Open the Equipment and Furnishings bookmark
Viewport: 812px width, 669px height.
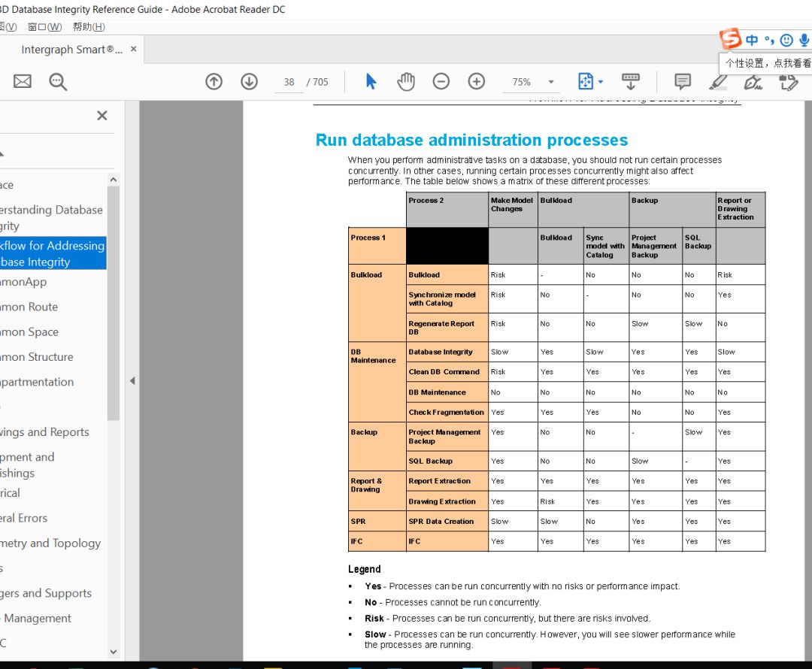point(27,465)
